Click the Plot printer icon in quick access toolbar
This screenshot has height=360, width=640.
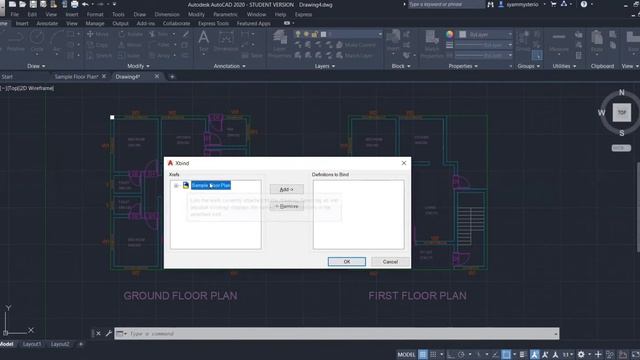click(x=74, y=4)
